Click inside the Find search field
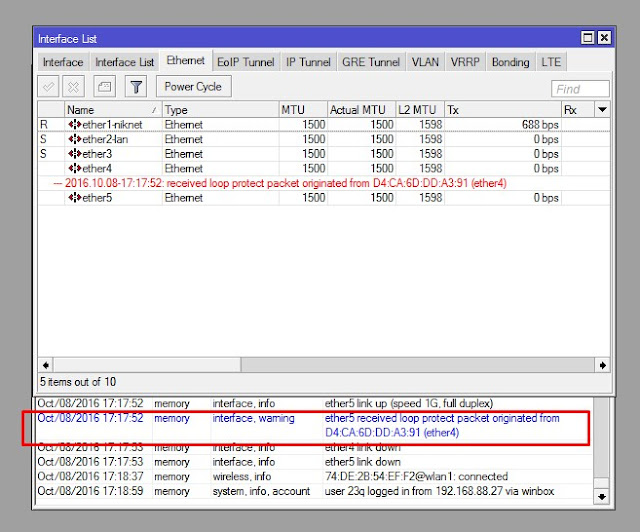The width and height of the screenshot is (640, 532). (580, 89)
